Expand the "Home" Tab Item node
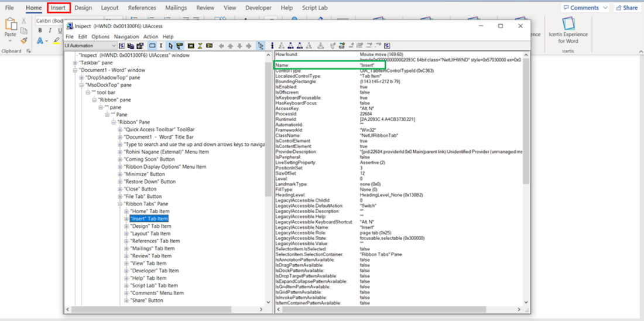 pos(126,211)
